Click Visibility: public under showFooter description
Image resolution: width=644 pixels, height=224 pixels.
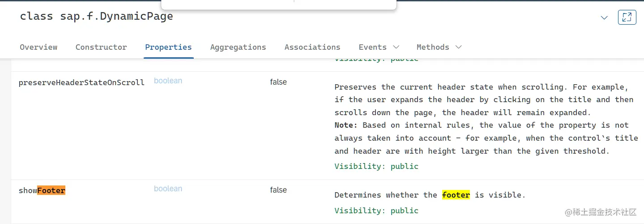click(x=376, y=211)
